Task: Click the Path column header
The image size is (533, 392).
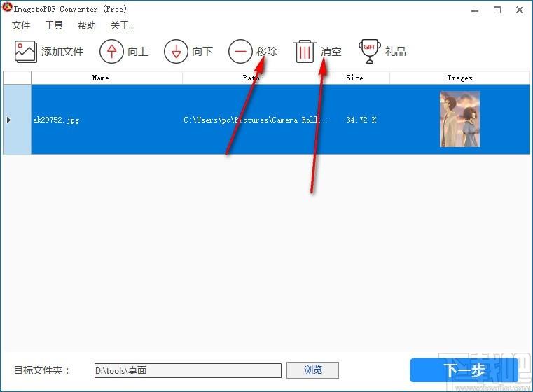Action: point(257,78)
